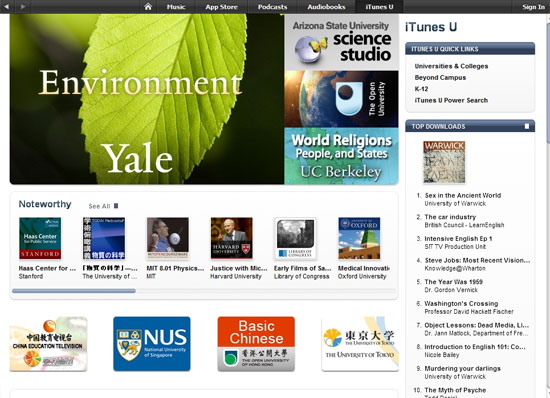The width and height of the screenshot is (550, 398).
Task: Click 'Nicole Bailey' author text
Action: click(442, 355)
